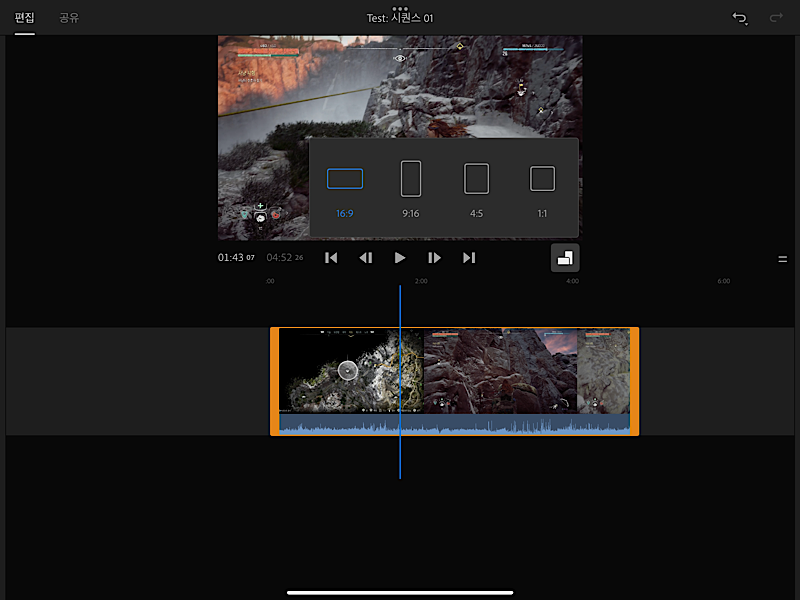Jump to the next edit point
This screenshot has width=800, height=600.
pyautogui.click(x=469, y=258)
